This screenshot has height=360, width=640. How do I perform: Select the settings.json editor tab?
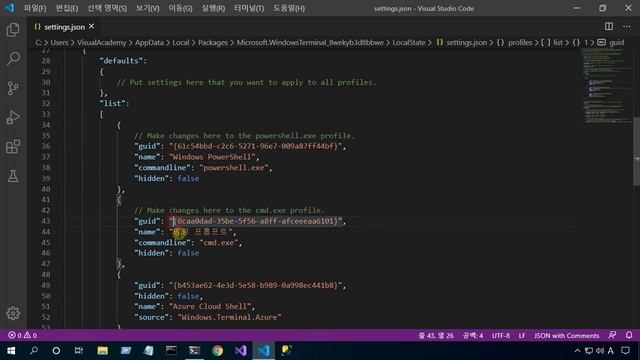tap(64, 27)
